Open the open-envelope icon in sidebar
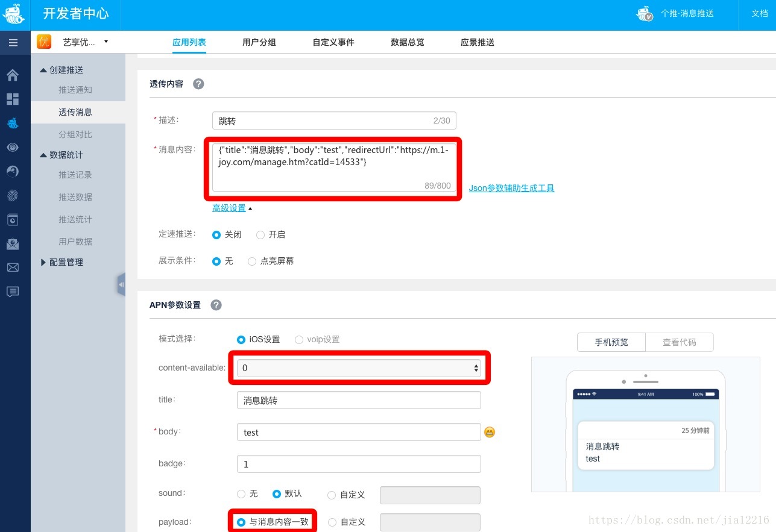776x532 pixels. [13, 243]
